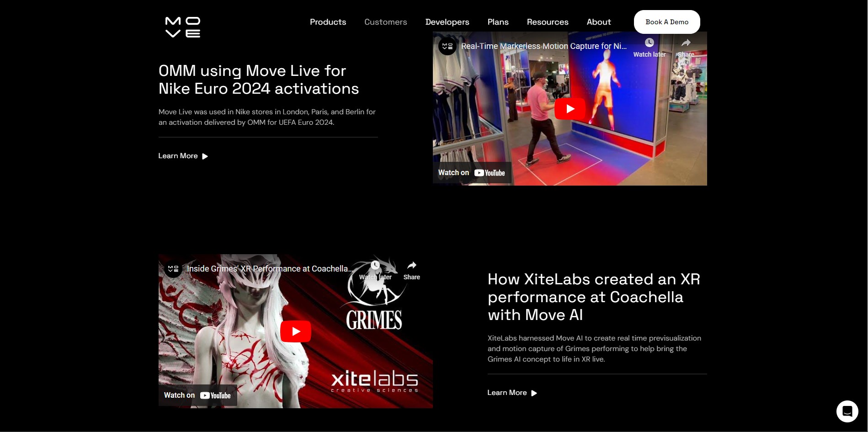
Task: Click the Nike video title link
Action: (x=544, y=46)
